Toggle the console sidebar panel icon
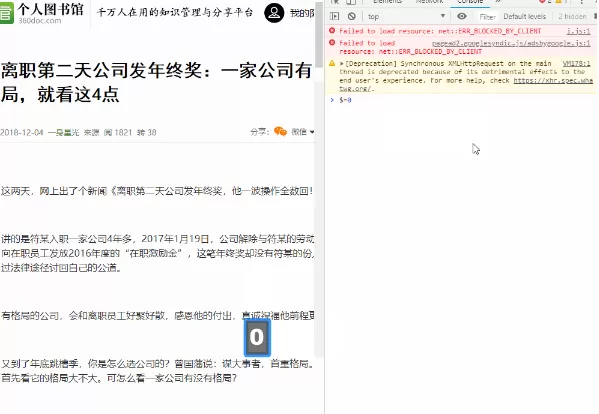Viewport: 599px width, 414px height. pyautogui.click(x=335, y=16)
